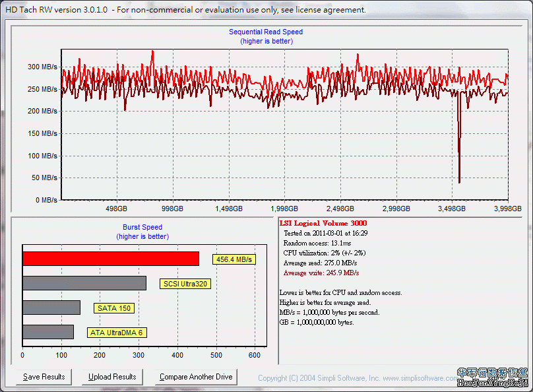Click the gray SCSI Ultra320 bar
Screen dimensions: 533x392
click(84, 283)
